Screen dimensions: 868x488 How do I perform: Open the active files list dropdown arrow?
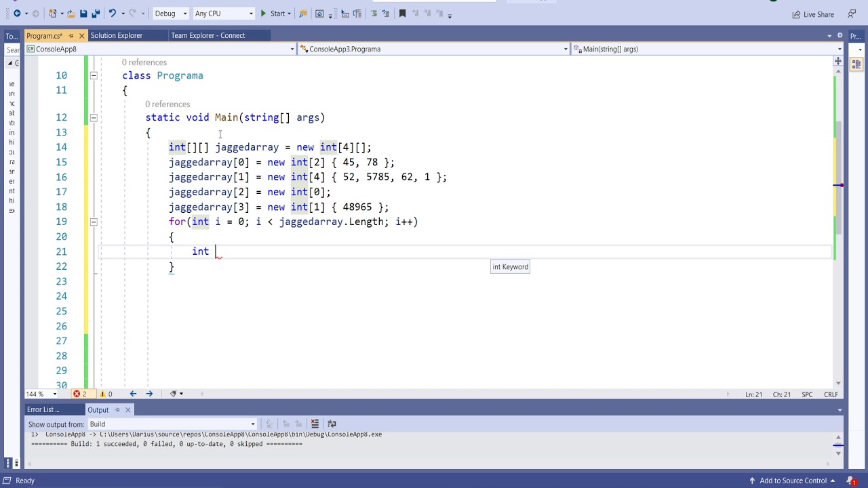(829, 35)
